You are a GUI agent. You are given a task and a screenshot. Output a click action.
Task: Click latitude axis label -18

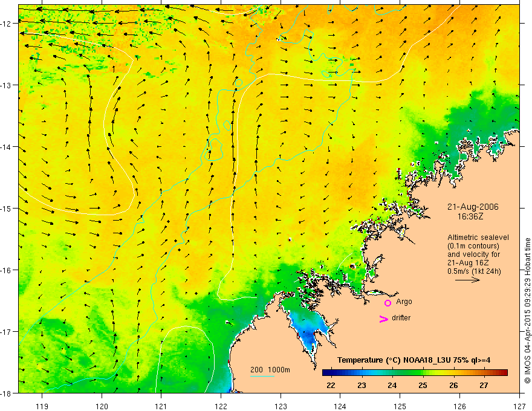point(6,393)
